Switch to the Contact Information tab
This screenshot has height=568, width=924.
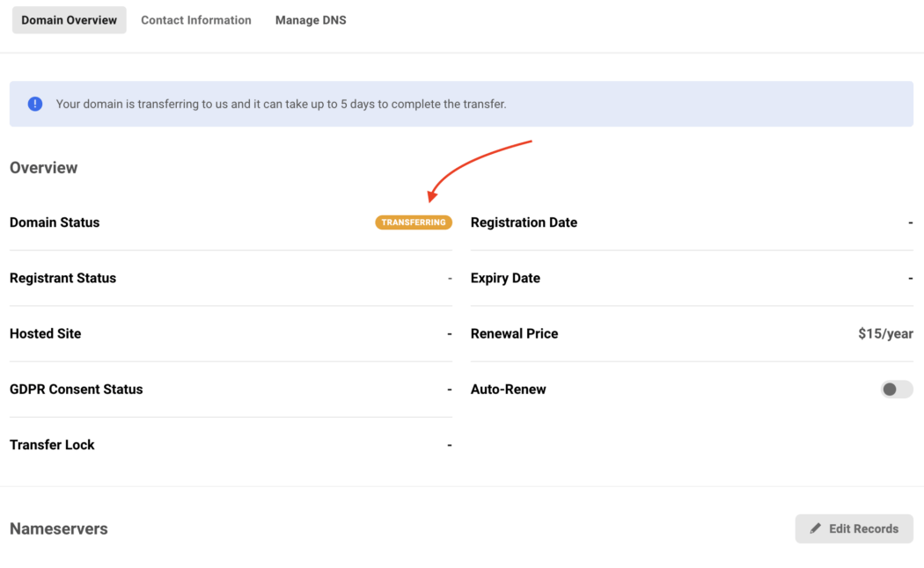[195, 20]
